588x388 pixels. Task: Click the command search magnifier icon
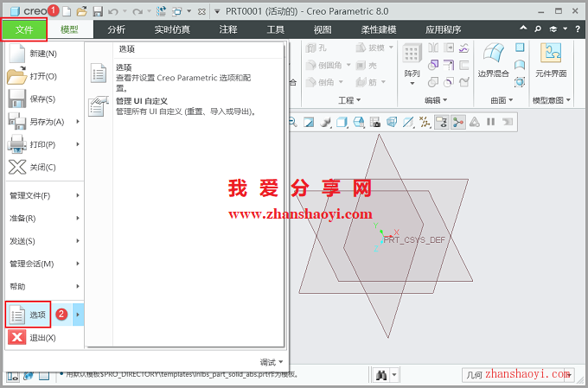pos(538,29)
